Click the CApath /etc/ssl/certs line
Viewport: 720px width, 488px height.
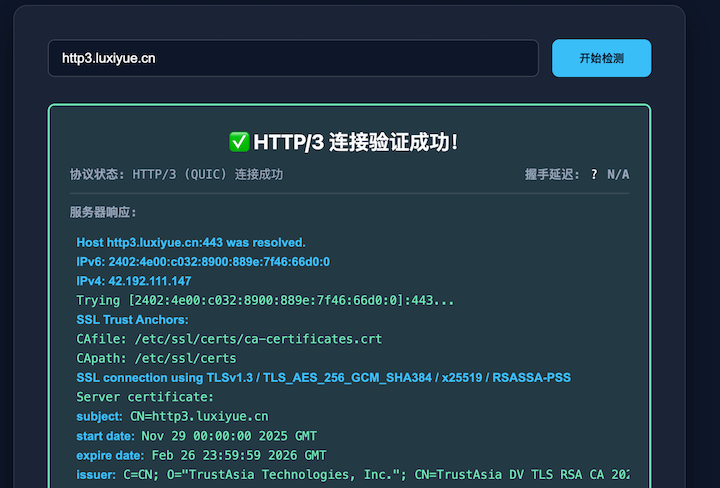pos(156,358)
